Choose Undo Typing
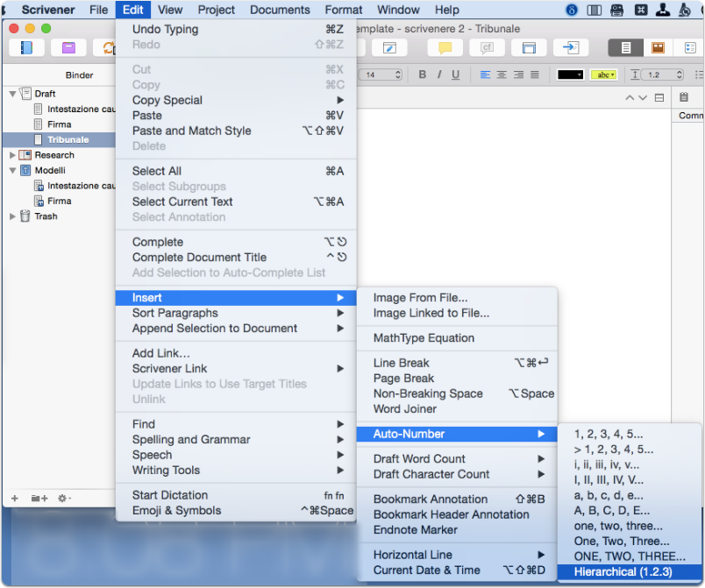 point(236,29)
